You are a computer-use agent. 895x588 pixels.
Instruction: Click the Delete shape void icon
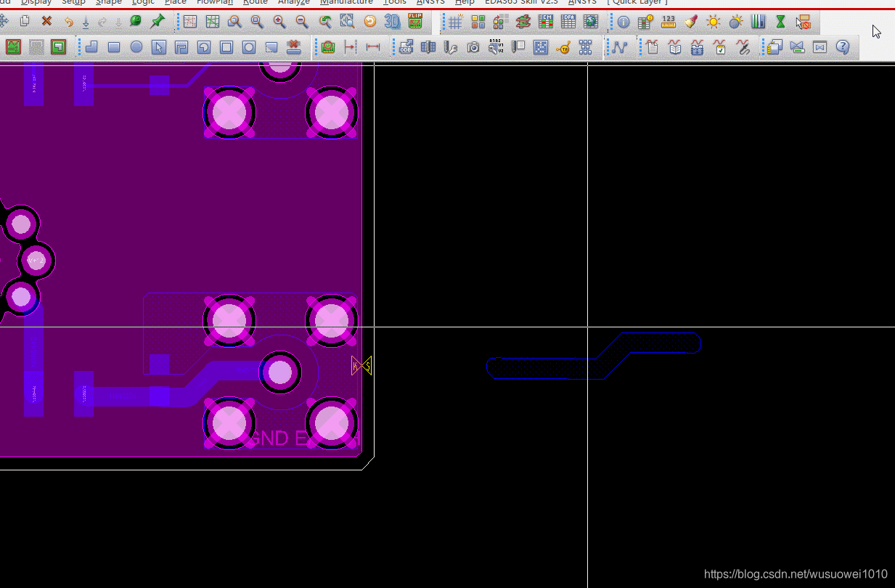[x=294, y=47]
